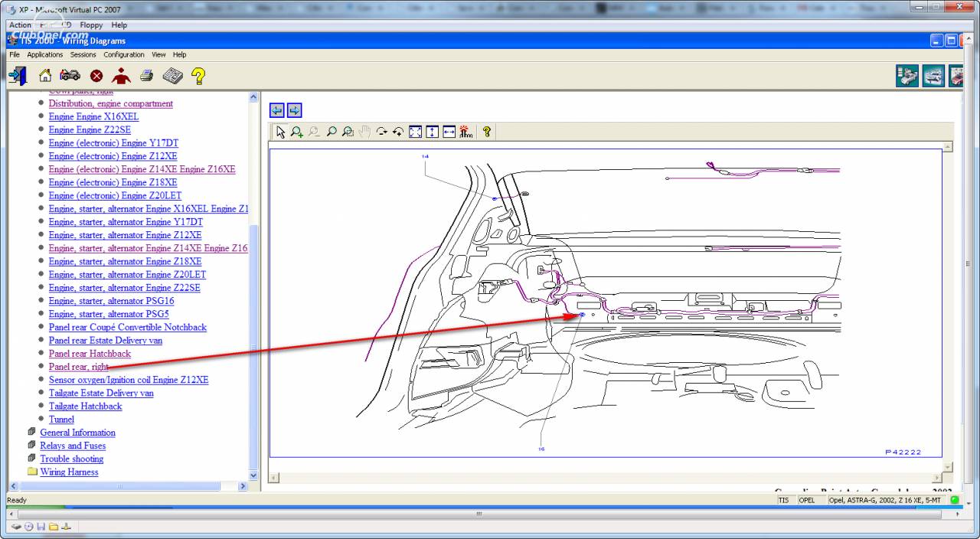Screen dimensions: 980x539
Task: Rotate the diagram counterclockwise
Action: (398, 132)
